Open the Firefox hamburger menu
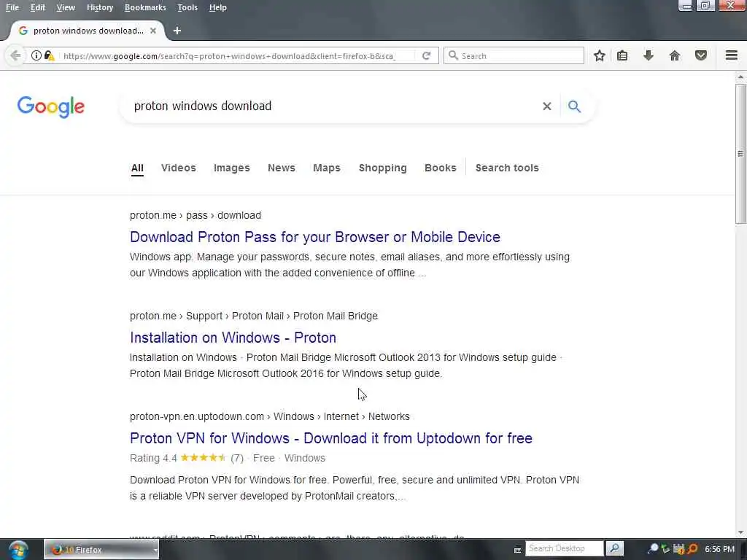 point(732,55)
